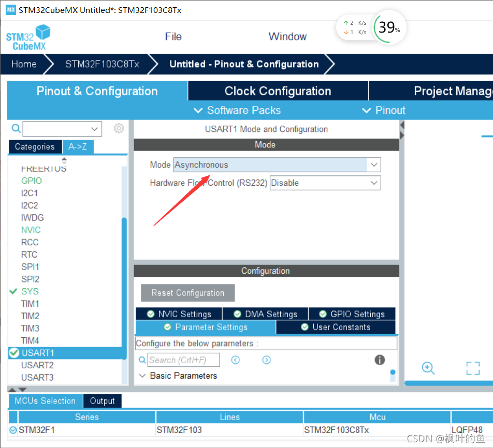Click the selected MCU row circle icon
Image resolution: width=493 pixels, height=448 pixels.
point(13,430)
